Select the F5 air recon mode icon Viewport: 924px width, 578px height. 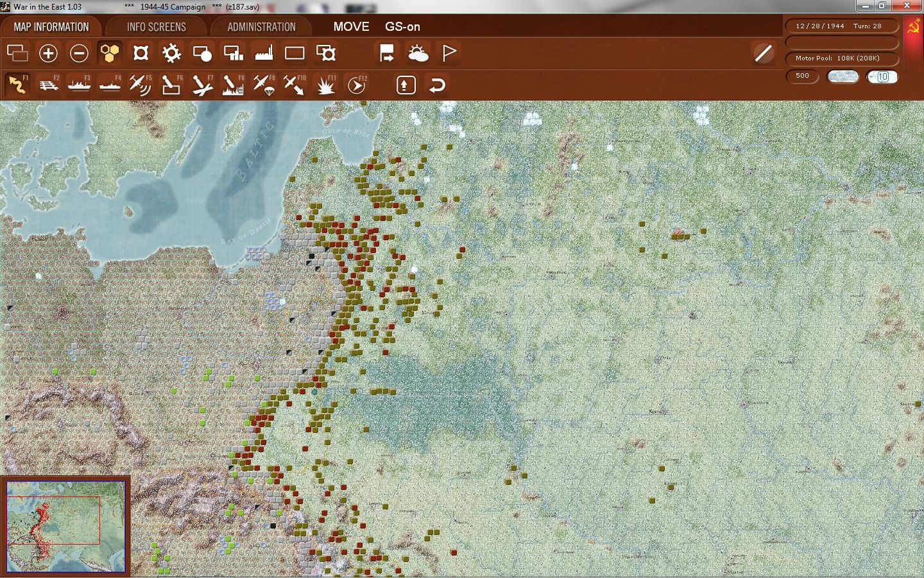(x=141, y=85)
